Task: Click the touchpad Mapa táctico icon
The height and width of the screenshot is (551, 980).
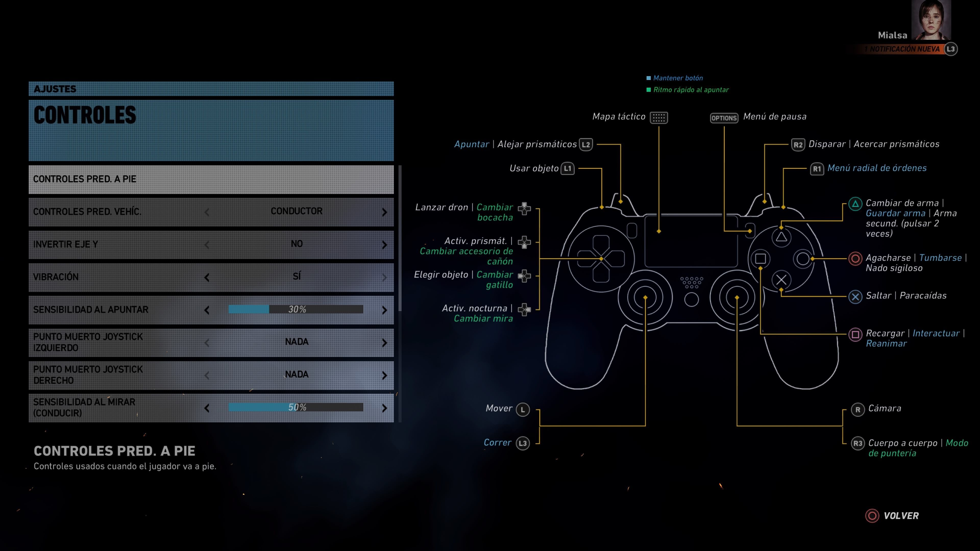Action: coord(658,118)
